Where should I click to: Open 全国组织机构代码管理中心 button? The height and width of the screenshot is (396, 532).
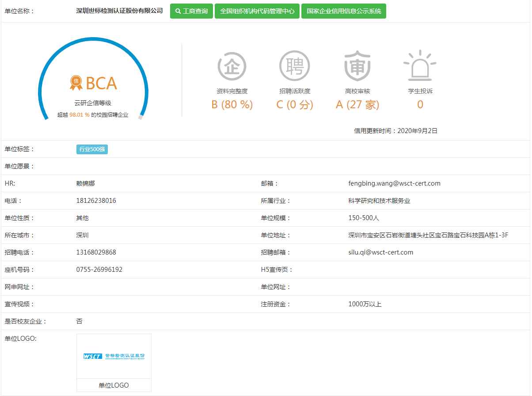[257, 11]
